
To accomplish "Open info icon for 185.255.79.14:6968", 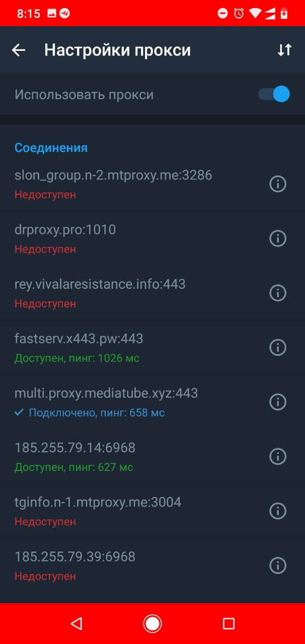I will pyautogui.click(x=278, y=456).
